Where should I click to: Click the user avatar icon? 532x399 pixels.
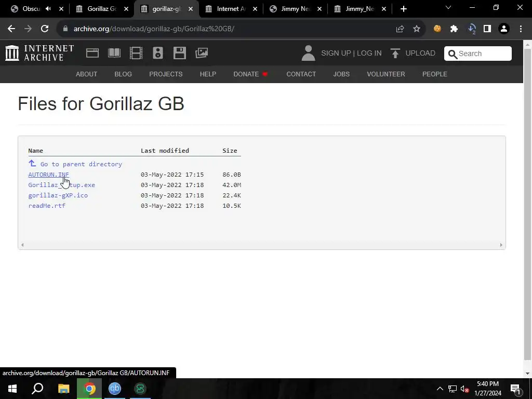coord(308,54)
